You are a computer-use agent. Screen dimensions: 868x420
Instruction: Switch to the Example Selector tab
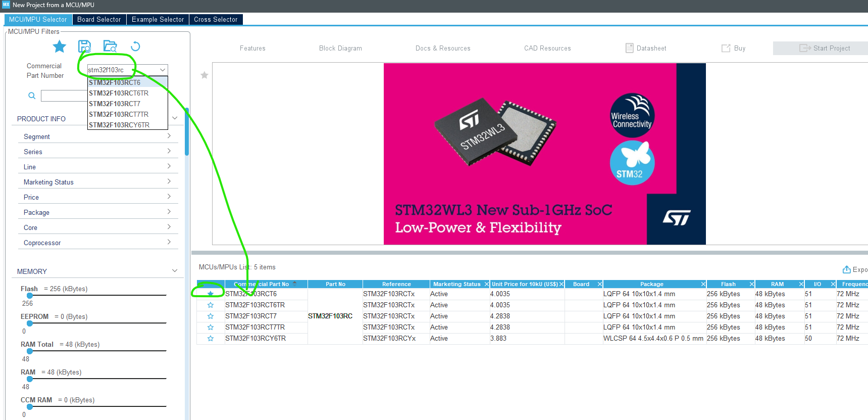point(158,19)
